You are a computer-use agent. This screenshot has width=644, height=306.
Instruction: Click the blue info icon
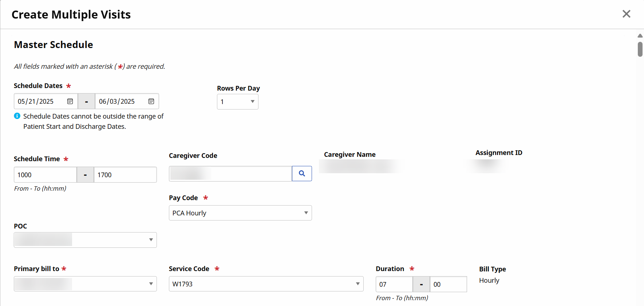click(17, 116)
